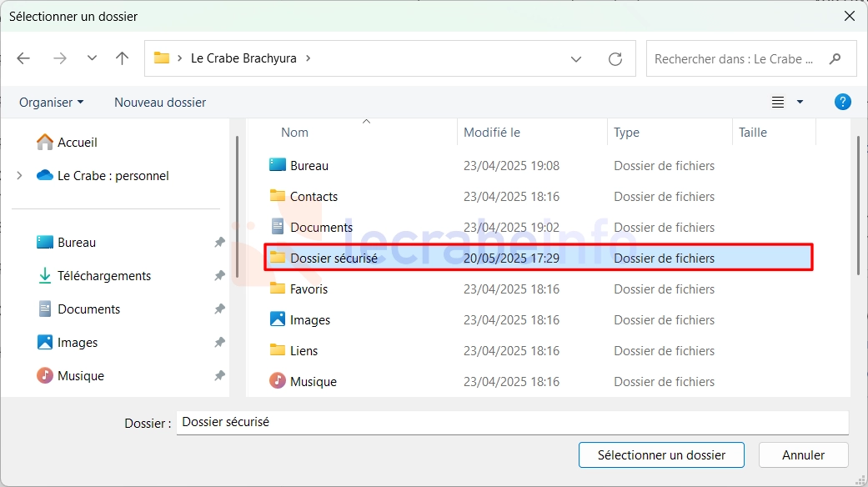Viewport: 868px width, 487px height.
Task: Click Nouveau dossier in the toolbar
Action: (x=160, y=103)
